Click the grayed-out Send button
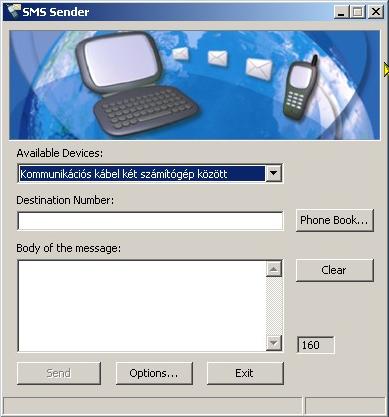The height and width of the screenshot is (417, 389). coord(59,373)
